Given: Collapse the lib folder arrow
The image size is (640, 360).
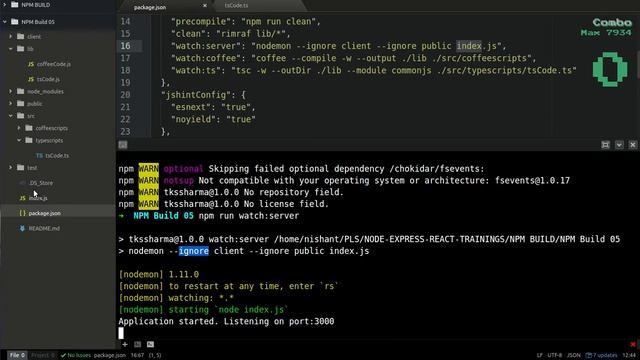Looking at the screenshot, I should click(11, 49).
